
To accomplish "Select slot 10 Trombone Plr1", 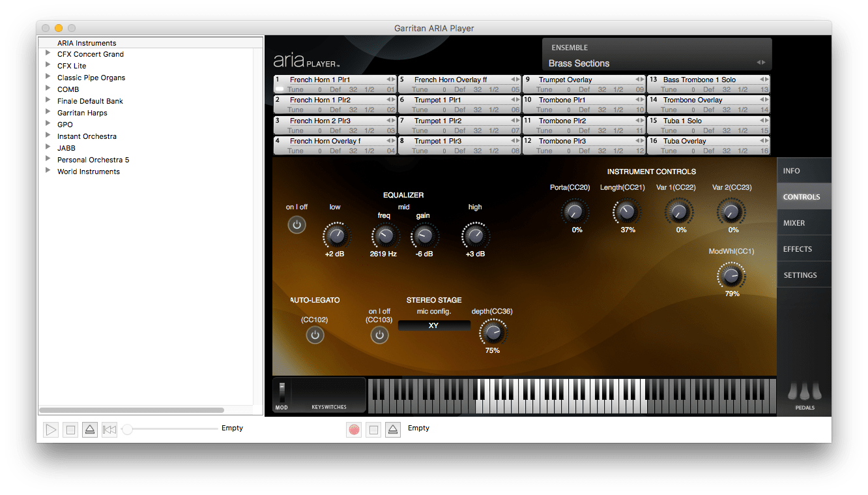I will (584, 104).
